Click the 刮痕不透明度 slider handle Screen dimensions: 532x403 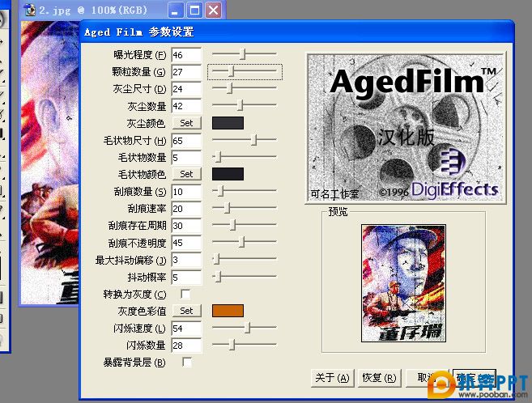click(x=241, y=242)
